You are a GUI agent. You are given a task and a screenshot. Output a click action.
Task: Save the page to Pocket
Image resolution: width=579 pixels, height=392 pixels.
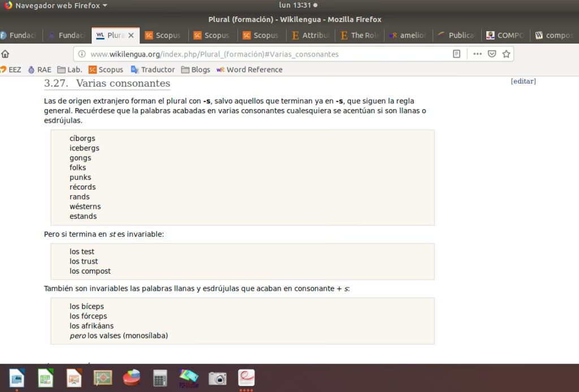pos(492,54)
